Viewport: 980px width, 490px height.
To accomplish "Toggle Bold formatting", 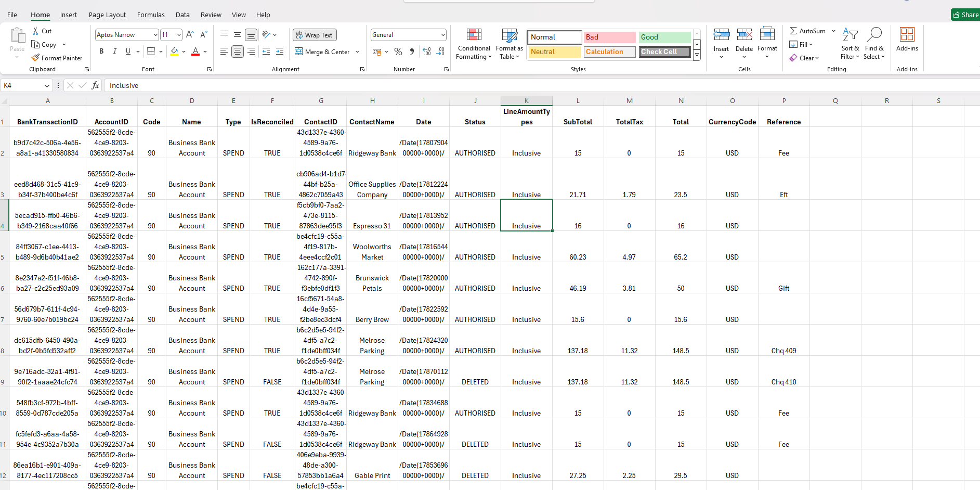I will click(101, 51).
